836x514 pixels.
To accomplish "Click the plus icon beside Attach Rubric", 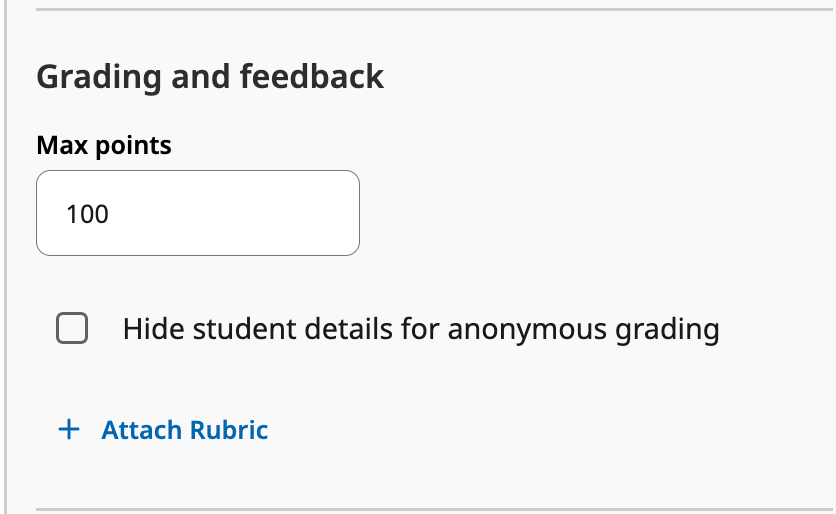I will point(68,430).
